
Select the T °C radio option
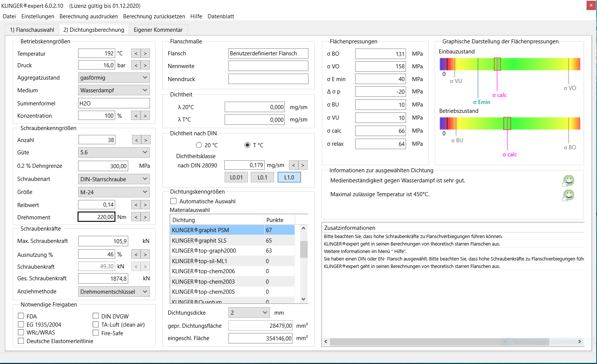pos(247,145)
